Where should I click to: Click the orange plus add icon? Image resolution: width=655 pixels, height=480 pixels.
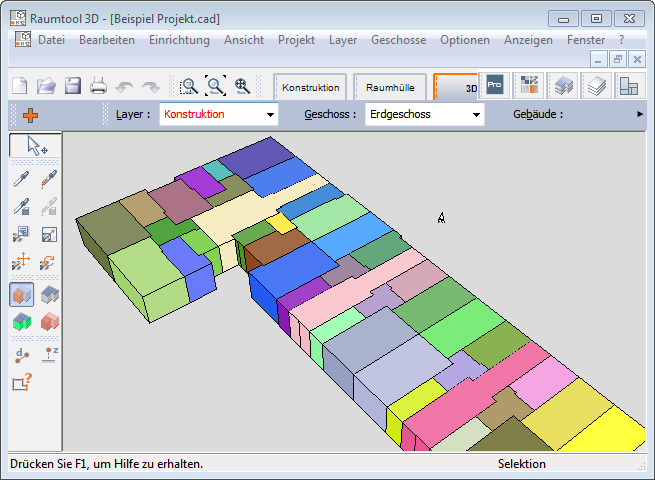tap(30, 115)
